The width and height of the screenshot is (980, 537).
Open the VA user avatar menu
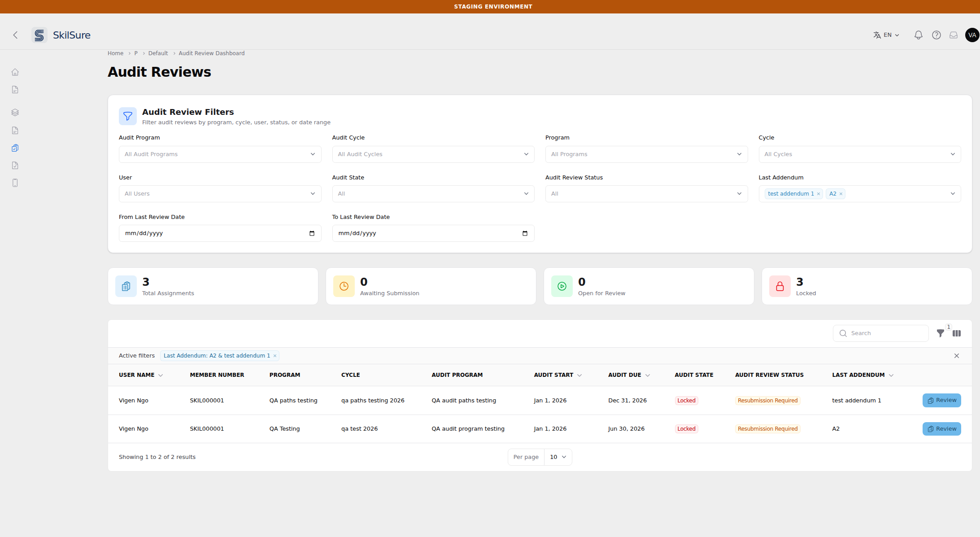972,35
